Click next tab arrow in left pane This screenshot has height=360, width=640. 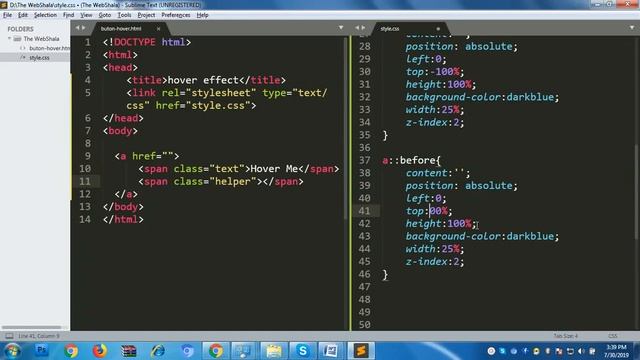pos(84,28)
